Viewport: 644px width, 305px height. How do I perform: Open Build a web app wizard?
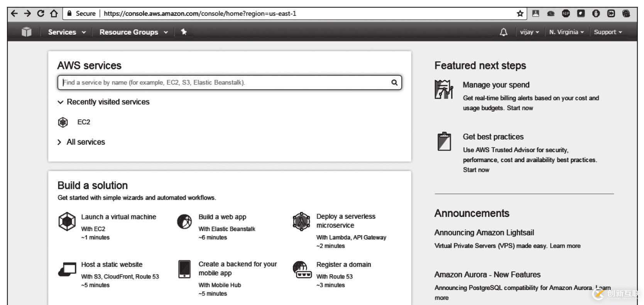click(x=222, y=217)
